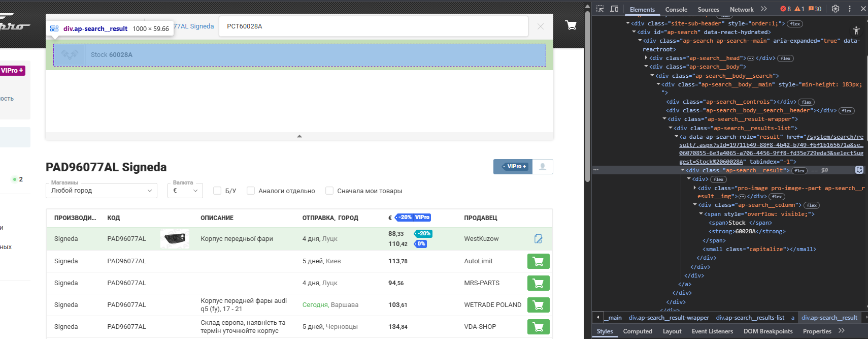Image resolution: width=868 pixels, height=339 pixels.
Task: Open ellipsis menu on selected DOM row
Action: pos(596,170)
